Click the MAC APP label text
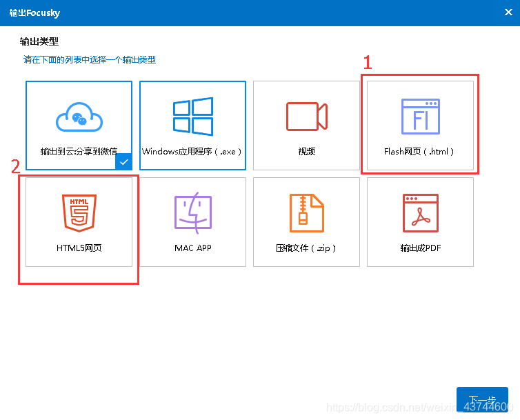This screenshot has height=420, width=520. pos(193,248)
